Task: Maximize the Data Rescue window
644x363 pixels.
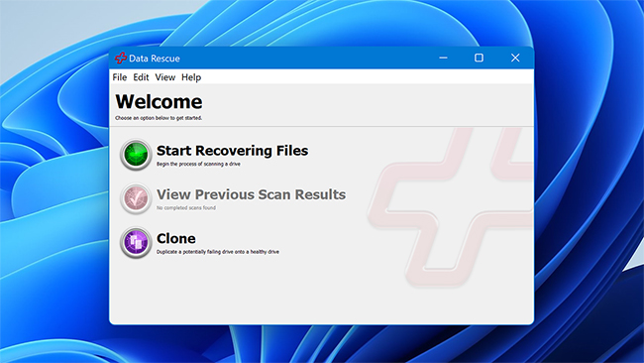Action: point(479,58)
